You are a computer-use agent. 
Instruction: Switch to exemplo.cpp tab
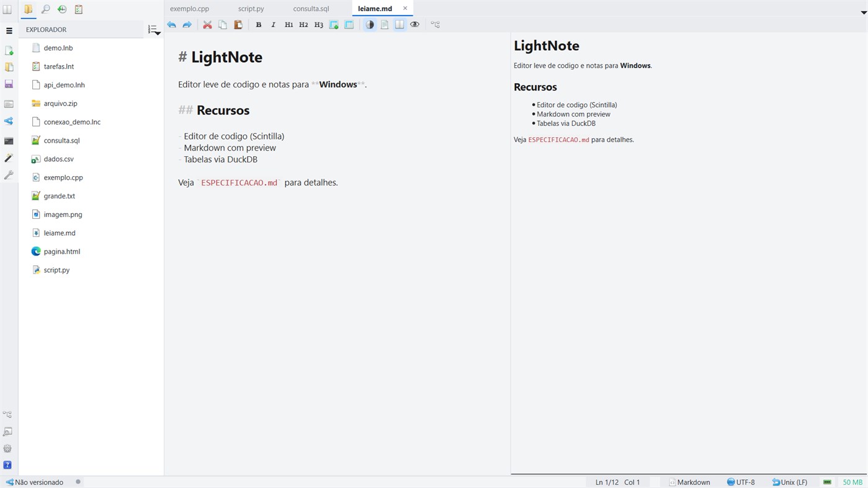189,9
